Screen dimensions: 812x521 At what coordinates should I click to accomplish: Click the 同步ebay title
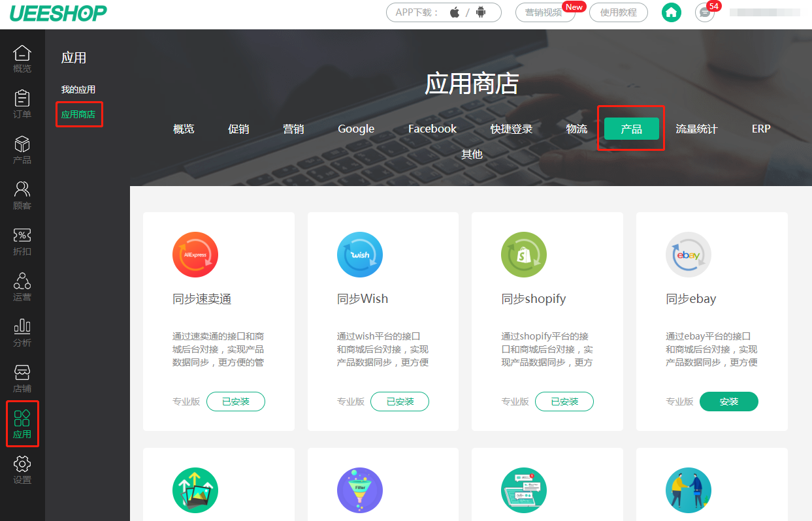[x=691, y=299]
